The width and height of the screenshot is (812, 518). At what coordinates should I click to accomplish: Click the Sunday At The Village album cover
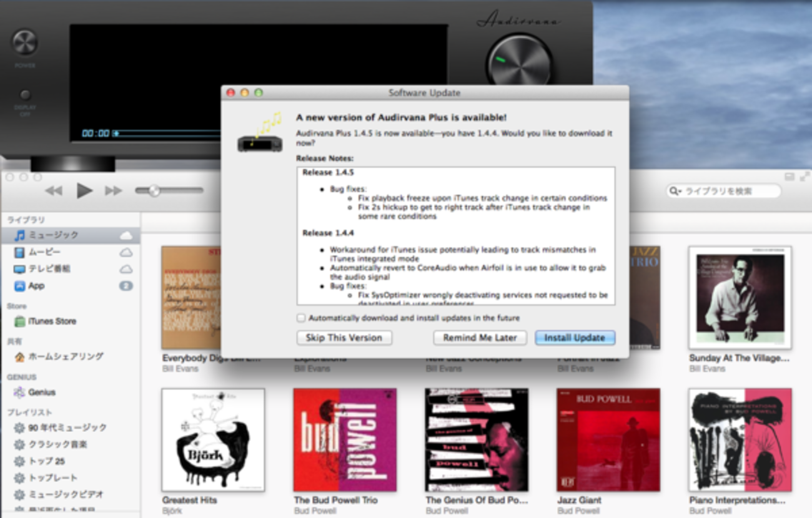pos(740,297)
